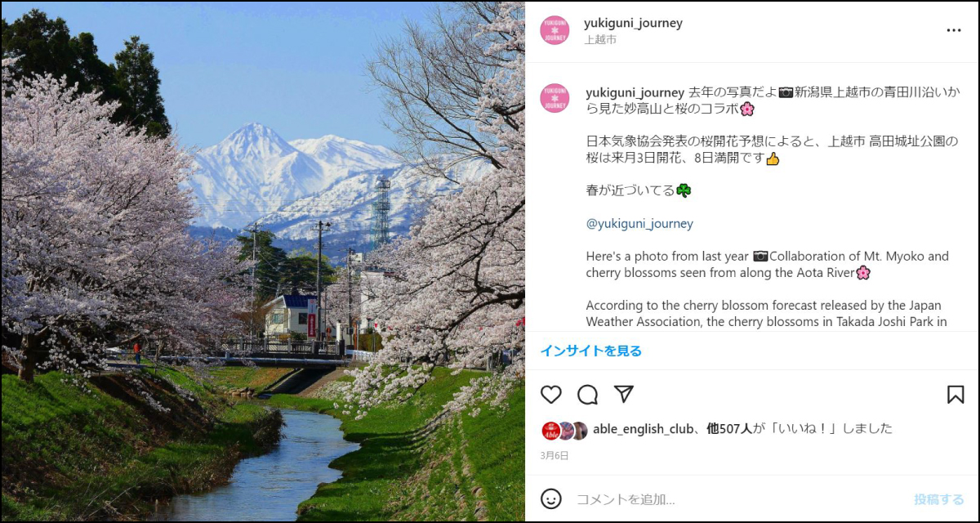Click the caption's yukiguni_journey avatar

point(555,98)
